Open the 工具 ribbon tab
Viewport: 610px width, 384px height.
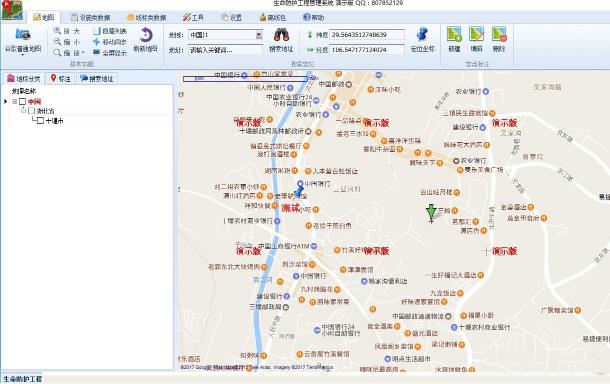coord(194,18)
